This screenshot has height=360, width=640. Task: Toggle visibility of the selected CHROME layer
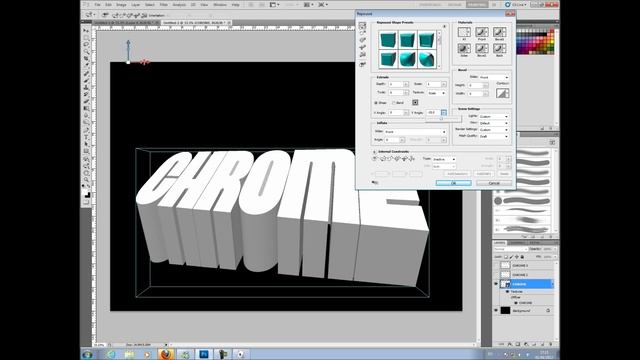click(x=496, y=284)
